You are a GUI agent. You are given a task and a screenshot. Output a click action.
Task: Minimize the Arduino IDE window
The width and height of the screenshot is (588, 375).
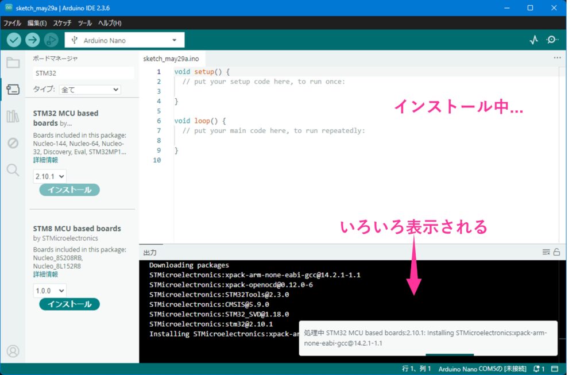(x=506, y=8)
